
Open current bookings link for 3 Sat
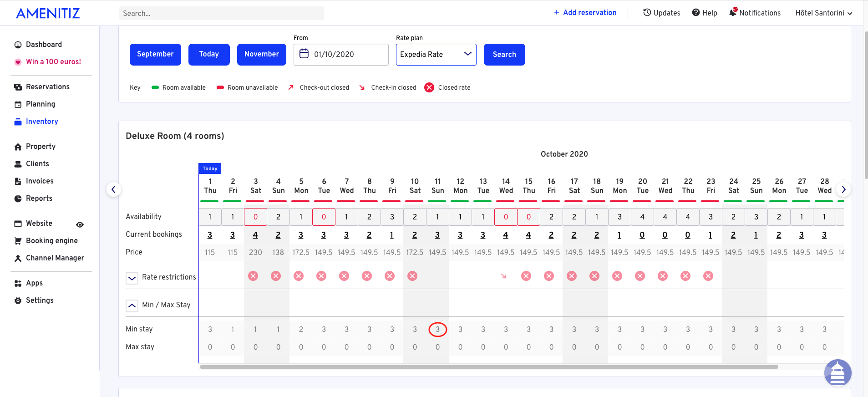[x=255, y=235]
